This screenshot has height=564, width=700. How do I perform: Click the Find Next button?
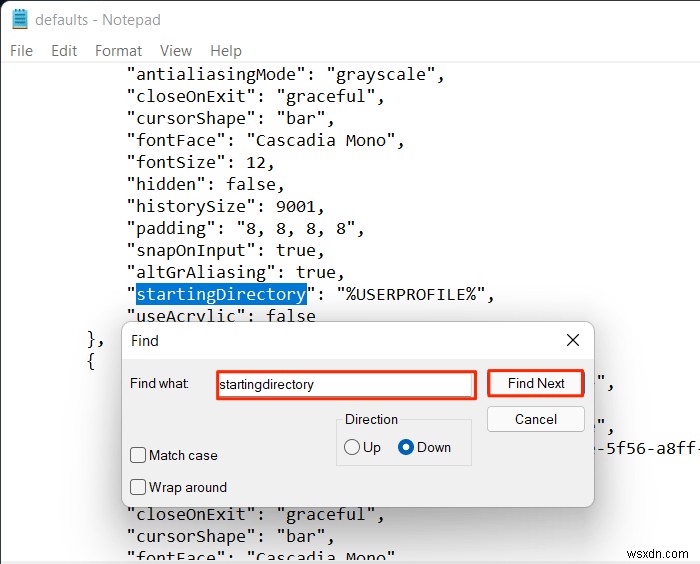pyautogui.click(x=536, y=383)
